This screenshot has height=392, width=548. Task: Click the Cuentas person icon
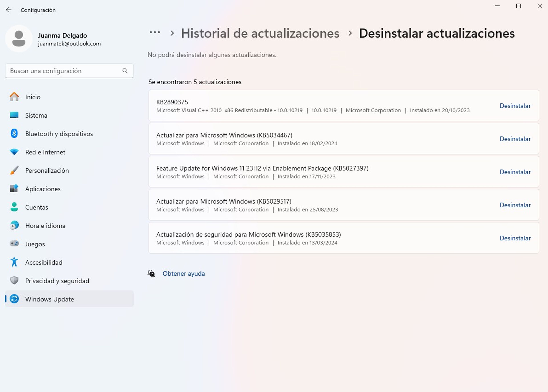14,207
